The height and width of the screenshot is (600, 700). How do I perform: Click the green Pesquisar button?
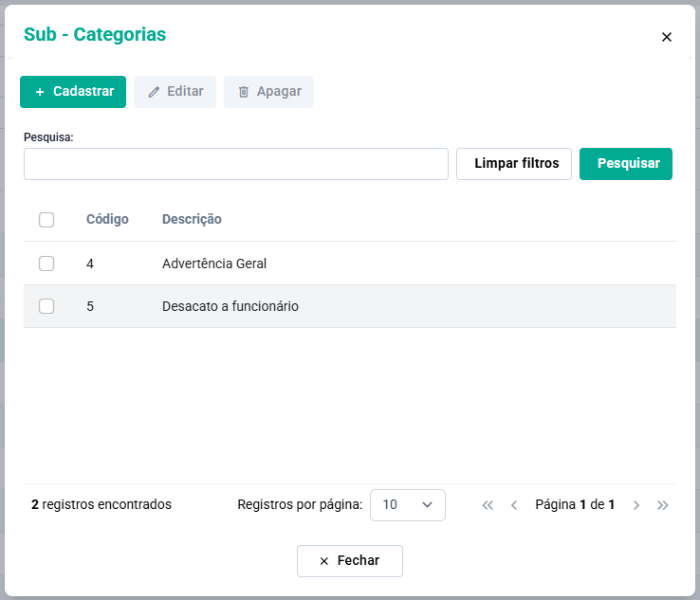tap(626, 164)
